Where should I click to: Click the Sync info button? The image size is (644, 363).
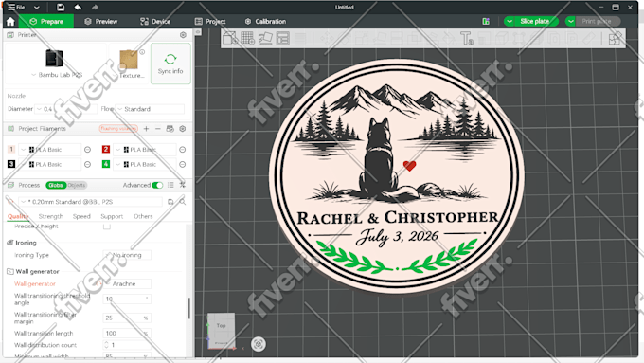170,64
